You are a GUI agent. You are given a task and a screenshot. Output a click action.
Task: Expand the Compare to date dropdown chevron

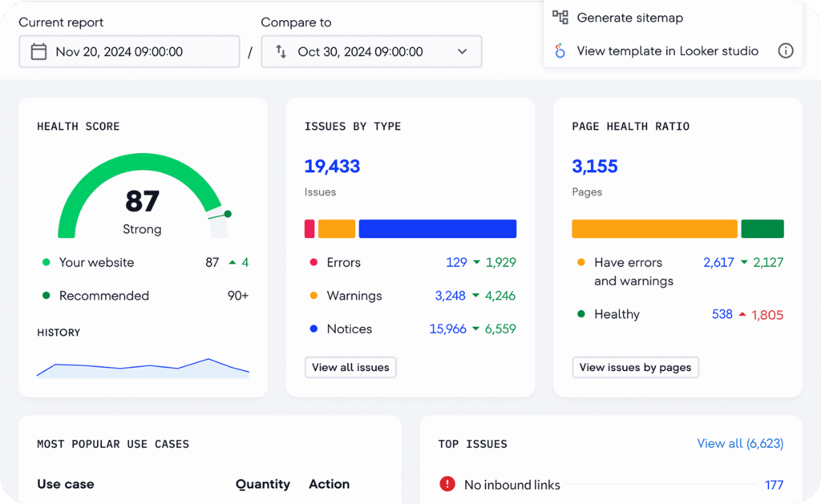pos(462,52)
